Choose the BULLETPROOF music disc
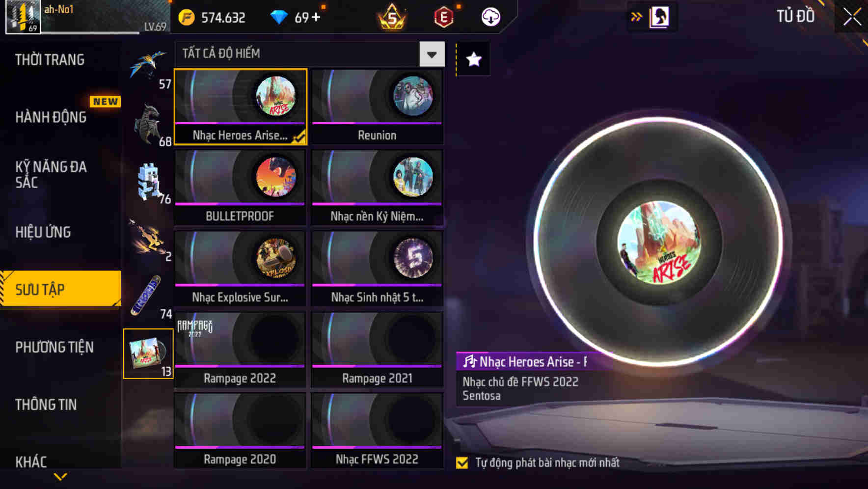Screen dimensions: 868x489 coord(240,188)
